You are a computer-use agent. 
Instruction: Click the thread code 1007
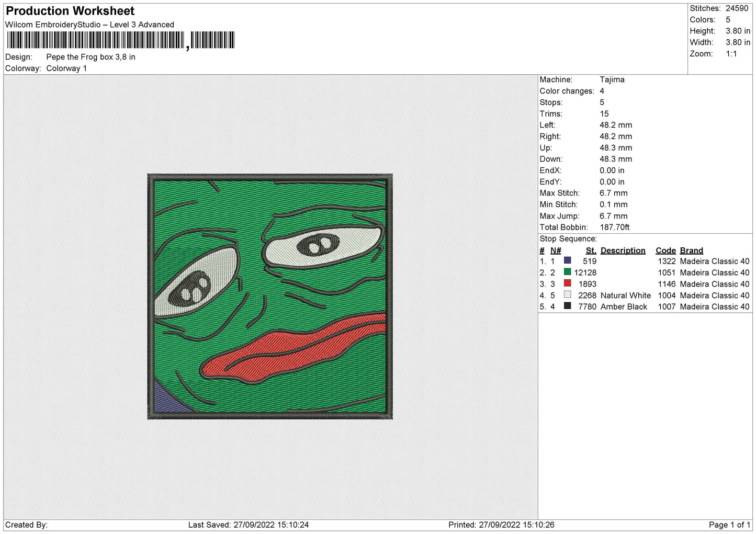667,306
